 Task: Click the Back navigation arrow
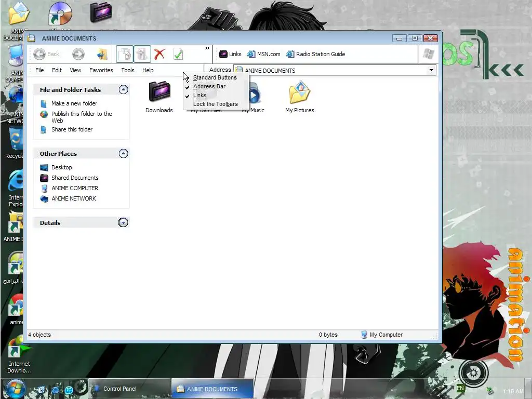[39, 54]
